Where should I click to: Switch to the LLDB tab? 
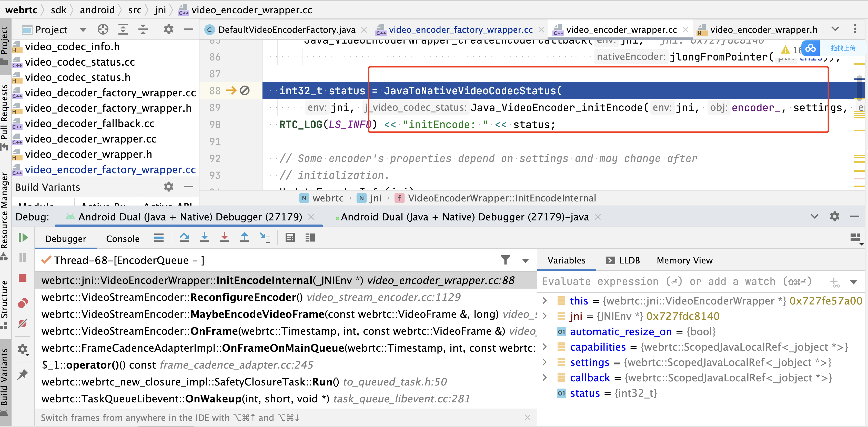(x=623, y=260)
